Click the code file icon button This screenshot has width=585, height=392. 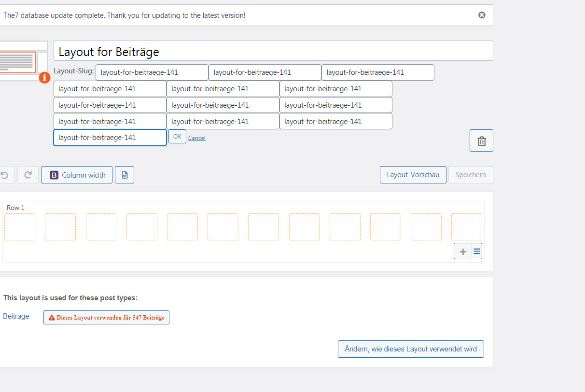125,175
